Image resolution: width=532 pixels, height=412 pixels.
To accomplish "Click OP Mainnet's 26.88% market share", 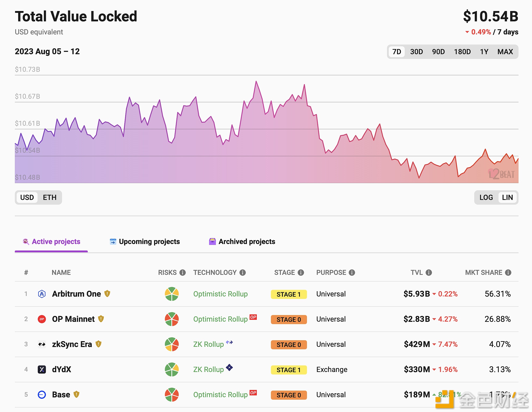I will tap(498, 319).
